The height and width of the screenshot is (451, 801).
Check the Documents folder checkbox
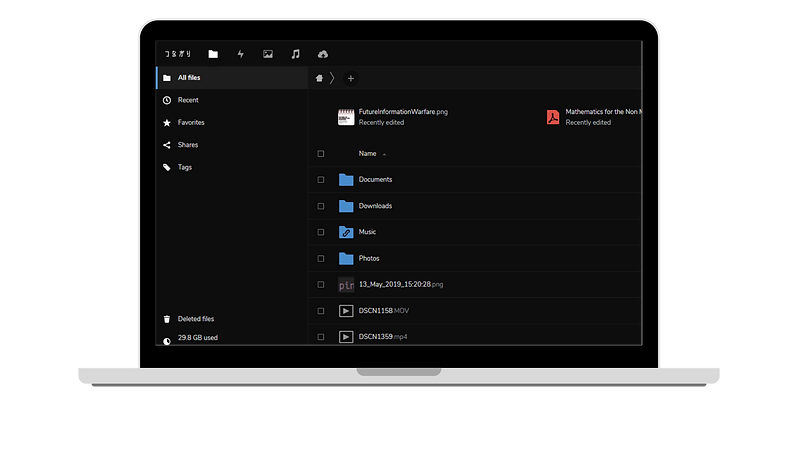coord(321,180)
